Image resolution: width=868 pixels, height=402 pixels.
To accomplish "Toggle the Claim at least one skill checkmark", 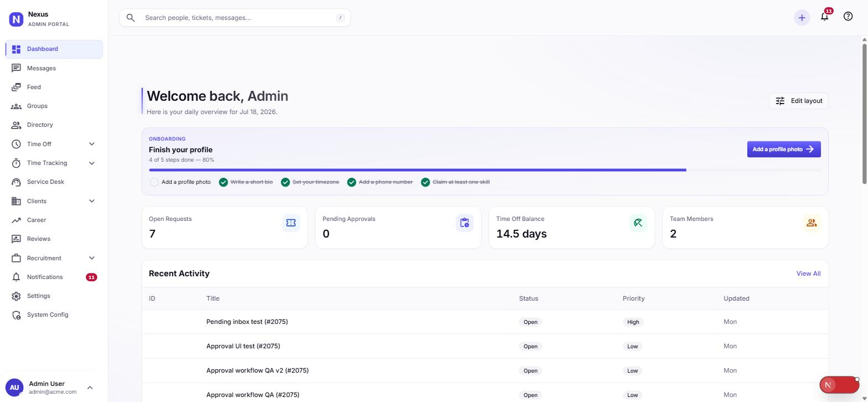I will (x=425, y=182).
